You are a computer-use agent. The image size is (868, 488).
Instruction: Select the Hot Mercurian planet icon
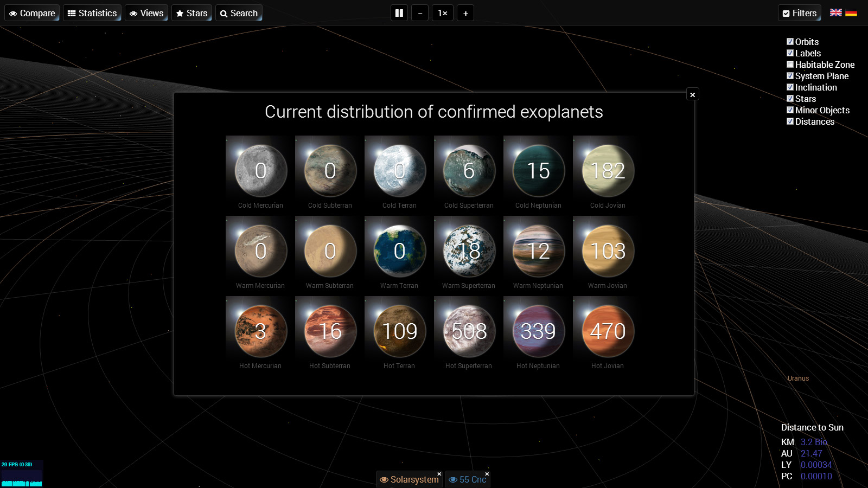pos(260,331)
